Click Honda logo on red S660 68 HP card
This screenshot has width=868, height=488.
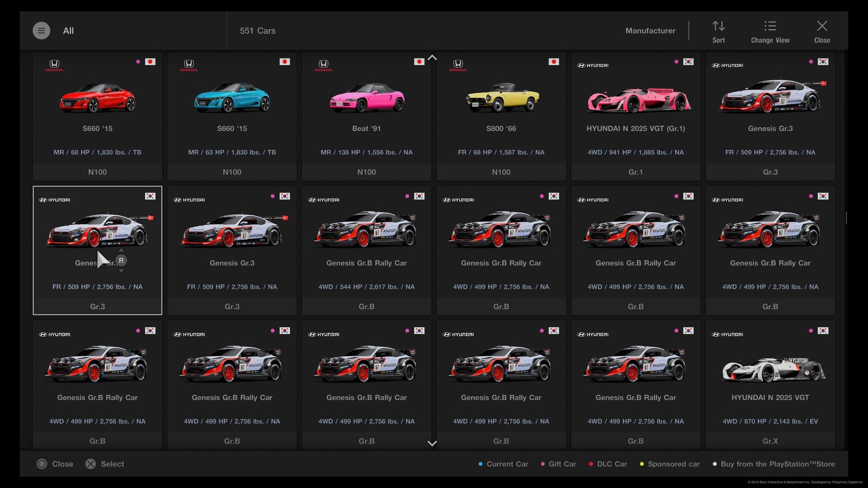(x=54, y=66)
